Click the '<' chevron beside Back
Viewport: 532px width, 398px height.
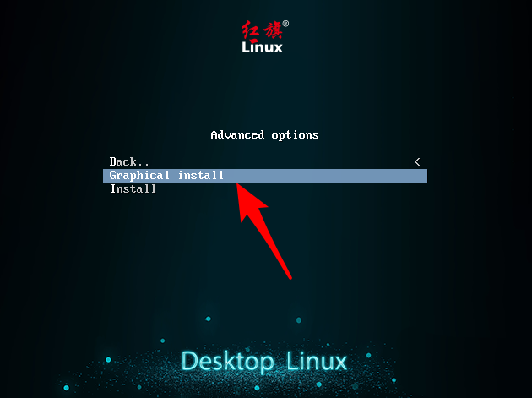point(417,162)
